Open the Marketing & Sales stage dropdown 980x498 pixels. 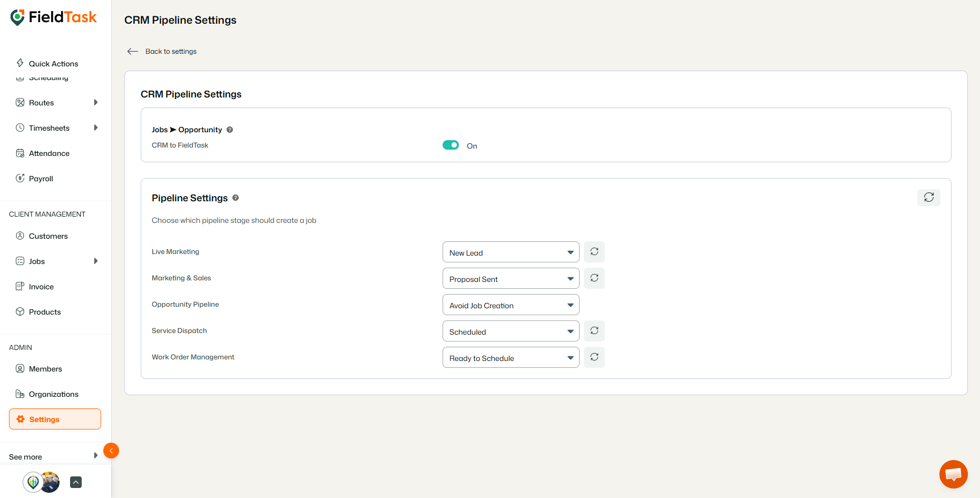coord(511,278)
